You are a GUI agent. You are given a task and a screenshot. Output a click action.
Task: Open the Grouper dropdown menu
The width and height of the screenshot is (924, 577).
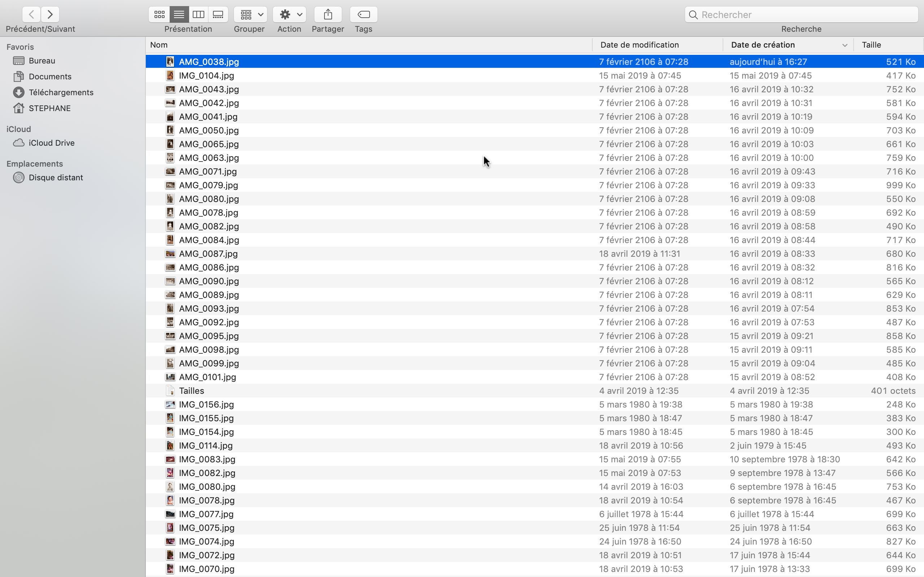250,14
